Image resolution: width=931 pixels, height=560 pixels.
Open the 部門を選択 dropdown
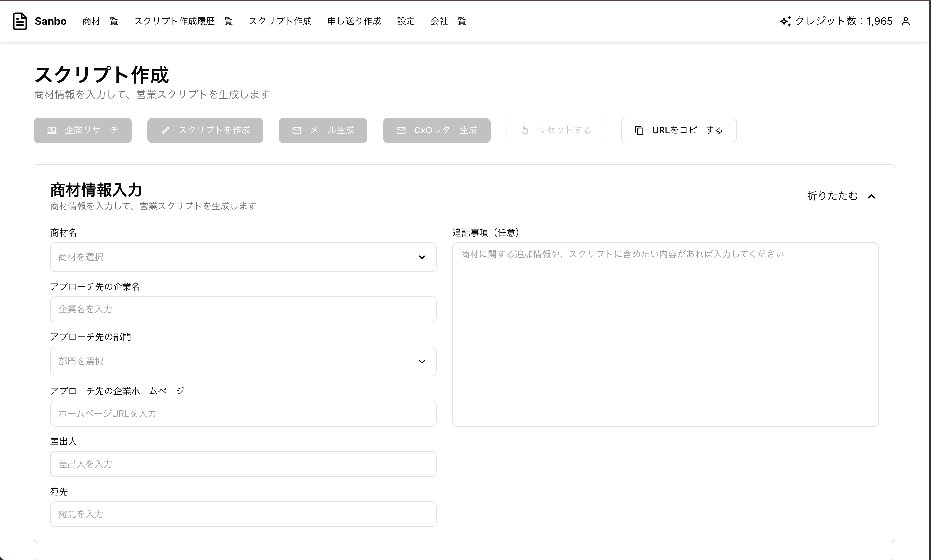coord(243,362)
